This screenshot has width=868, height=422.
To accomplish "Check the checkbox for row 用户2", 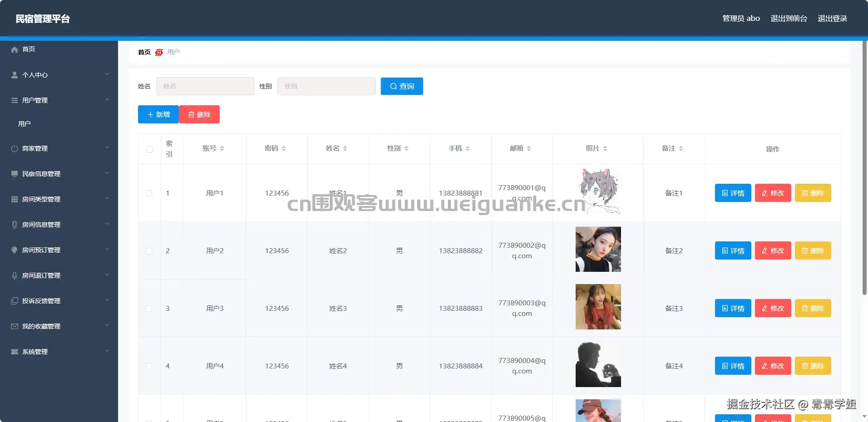I will pyautogui.click(x=149, y=251).
